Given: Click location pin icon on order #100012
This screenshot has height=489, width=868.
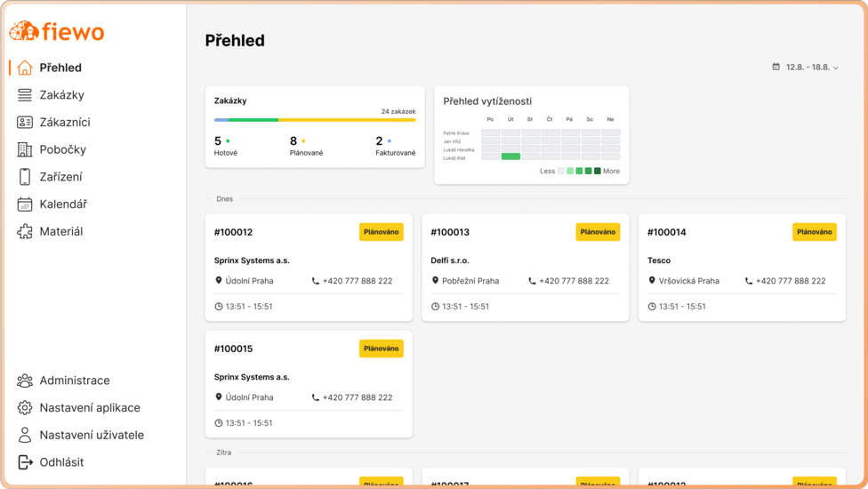Looking at the screenshot, I should click(218, 280).
